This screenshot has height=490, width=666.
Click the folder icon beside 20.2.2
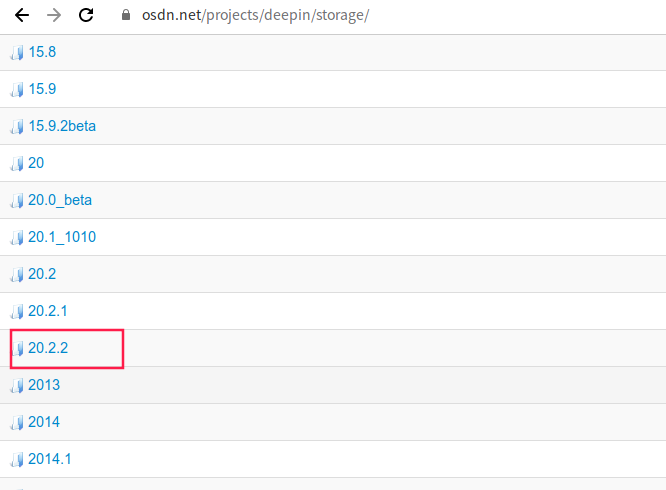[17, 348]
